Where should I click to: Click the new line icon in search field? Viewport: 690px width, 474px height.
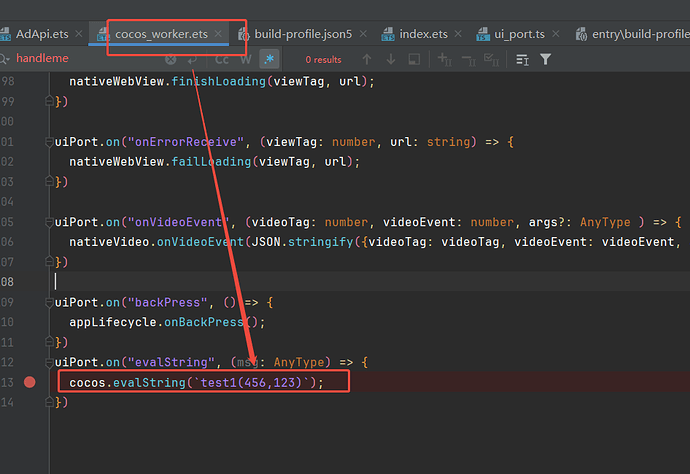[x=192, y=59]
